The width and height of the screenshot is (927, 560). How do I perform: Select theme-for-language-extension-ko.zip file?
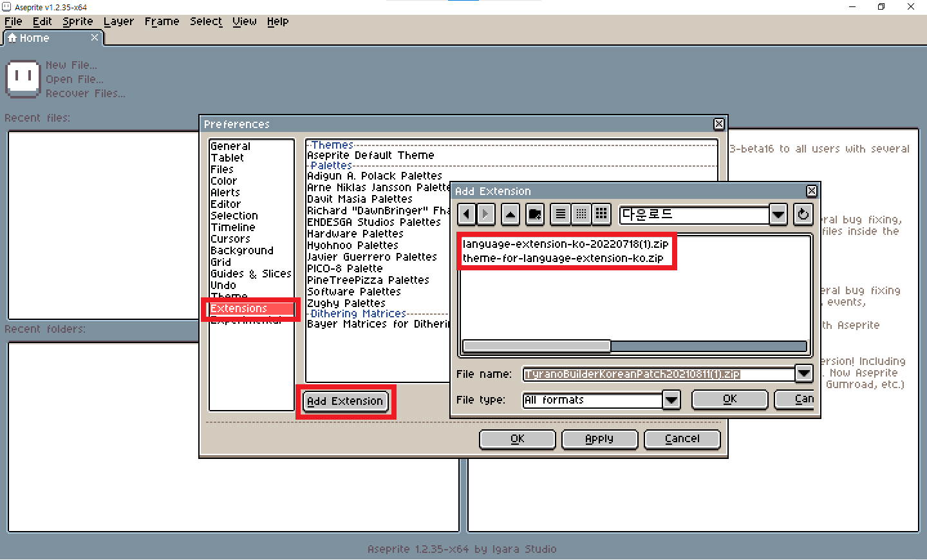[x=563, y=258]
